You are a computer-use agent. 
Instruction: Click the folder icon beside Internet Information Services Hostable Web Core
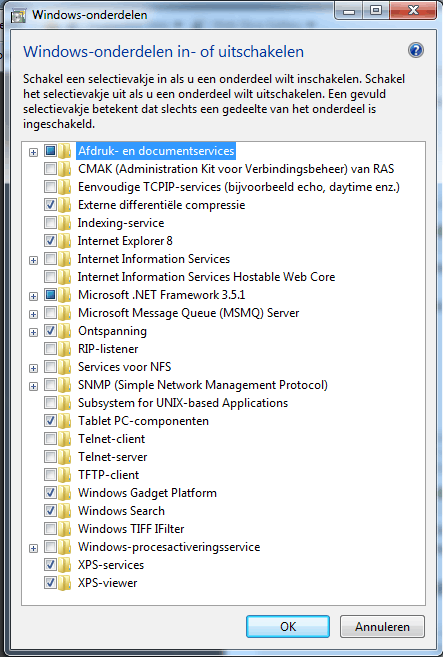[x=64, y=277]
